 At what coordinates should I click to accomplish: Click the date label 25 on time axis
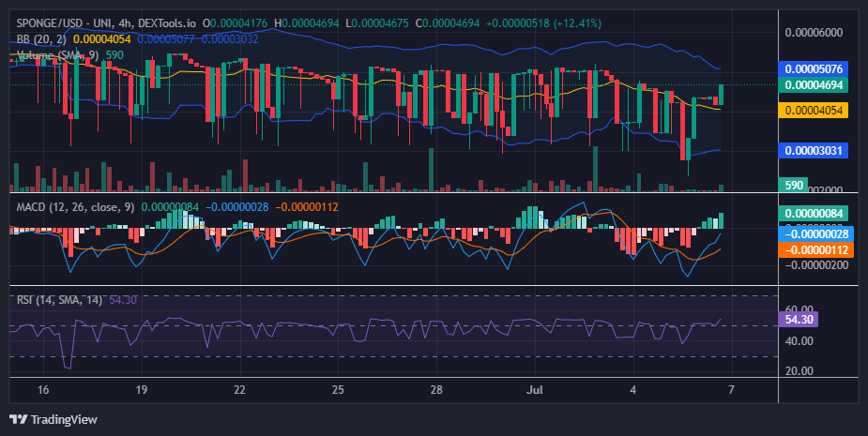point(338,390)
